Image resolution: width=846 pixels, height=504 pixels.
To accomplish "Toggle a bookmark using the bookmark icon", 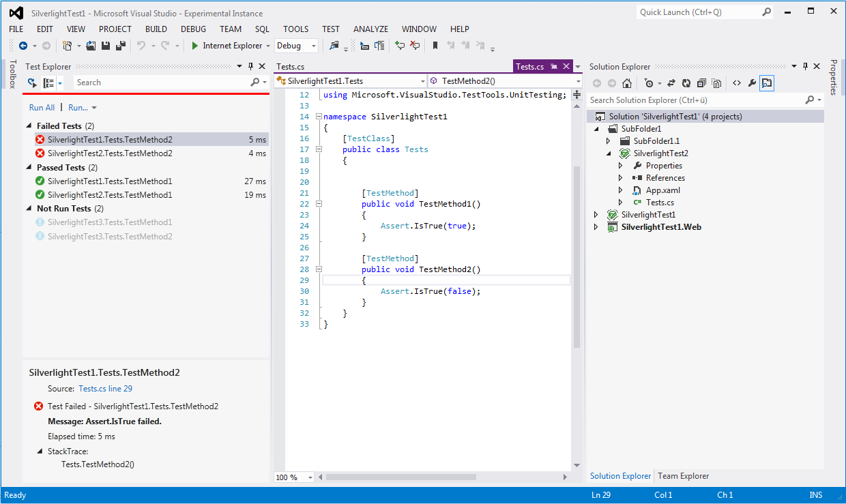I will [435, 46].
